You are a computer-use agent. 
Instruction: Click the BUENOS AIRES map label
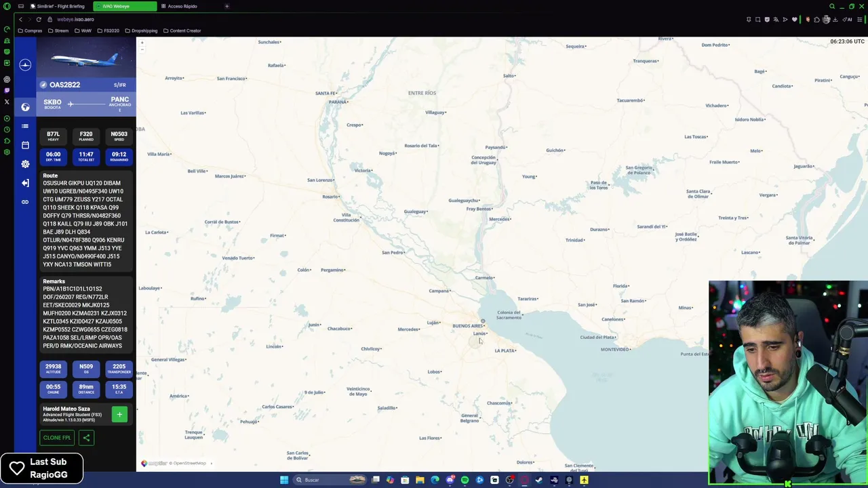pyautogui.click(x=468, y=326)
